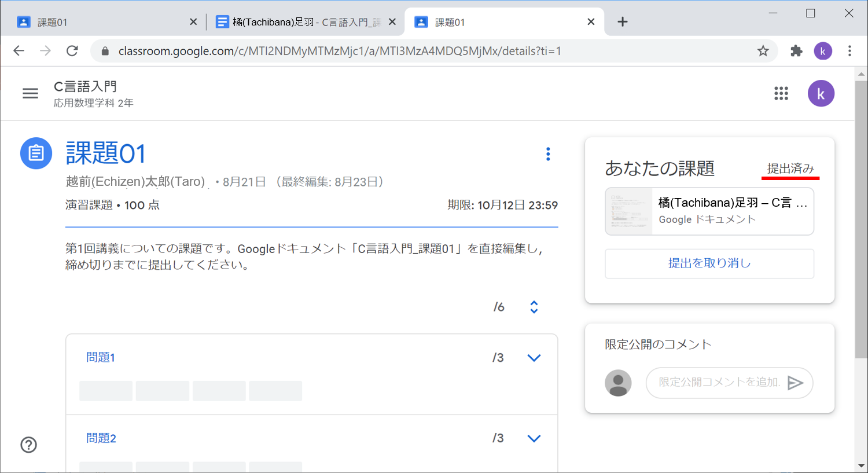868x473 pixels.
Task: Click 期限: 10月12日 23:59 text
Action: tap(503, 205)
